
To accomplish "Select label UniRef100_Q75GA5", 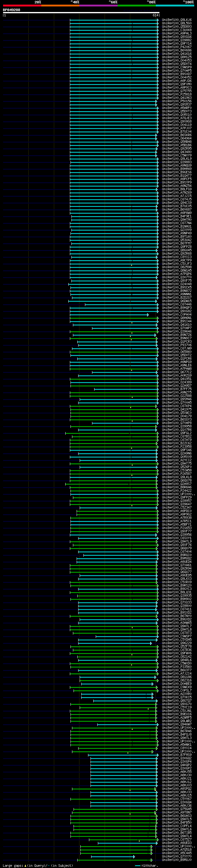I will coord(177,809).
